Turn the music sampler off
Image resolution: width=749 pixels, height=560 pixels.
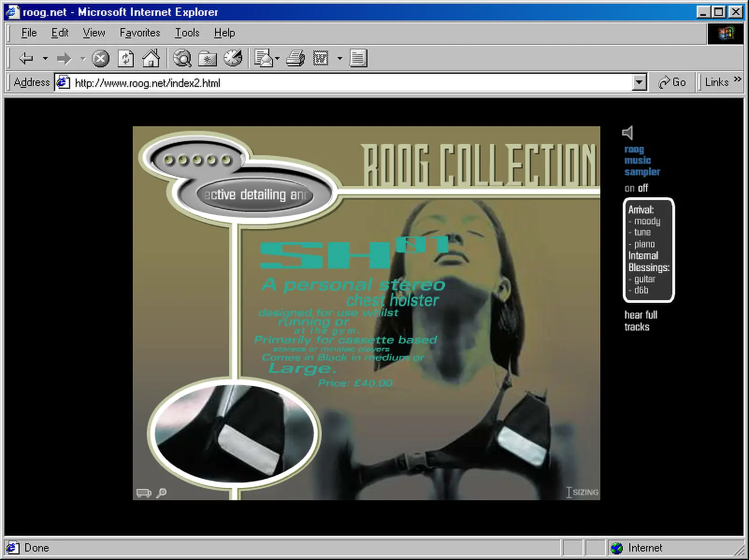pos(643,188)
